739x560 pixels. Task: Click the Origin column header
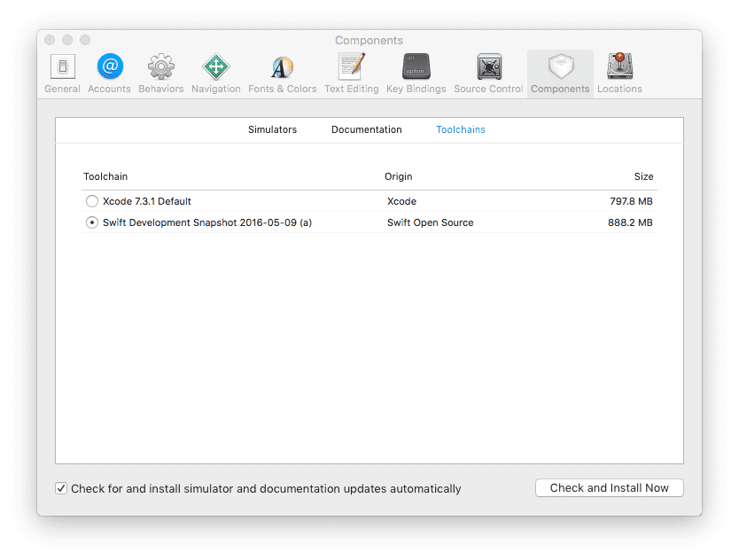point(398,176)
